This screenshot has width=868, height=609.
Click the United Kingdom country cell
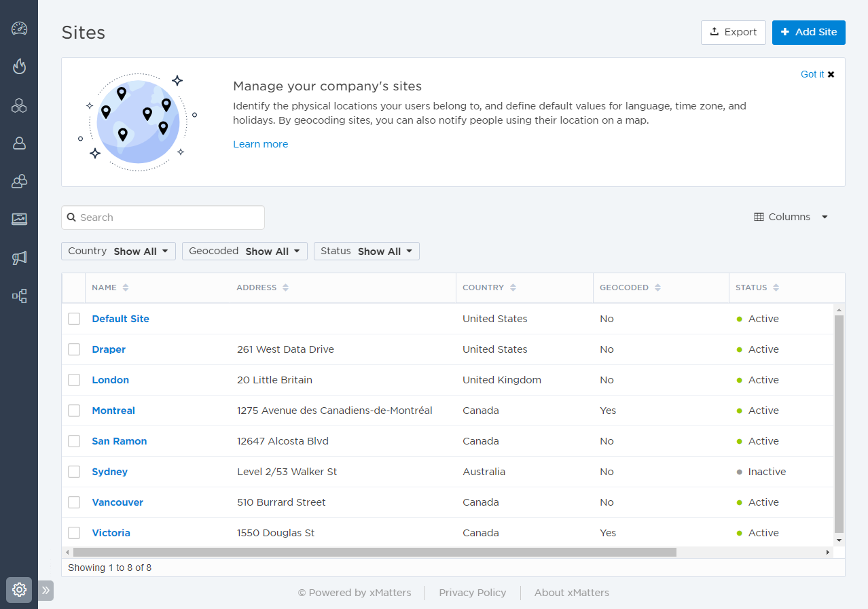(x=502, y=380)
